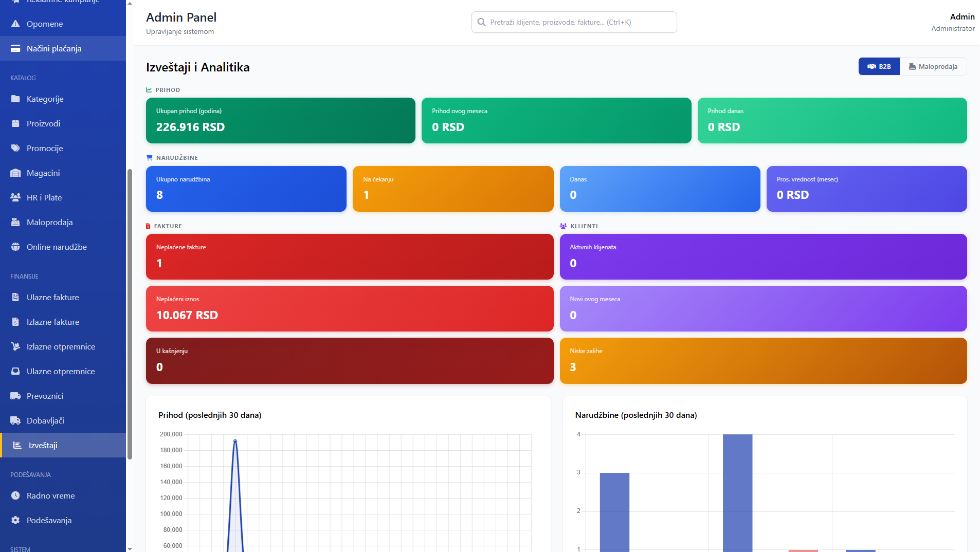Click the sidebar scroll down arrow
980x552 pixels.
pos(130,548)
